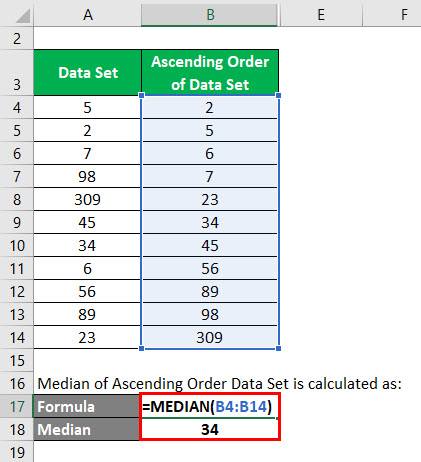Select row 17 header
Image resolution: width=421 pixels, height=462 pixels.
[17, 406]
